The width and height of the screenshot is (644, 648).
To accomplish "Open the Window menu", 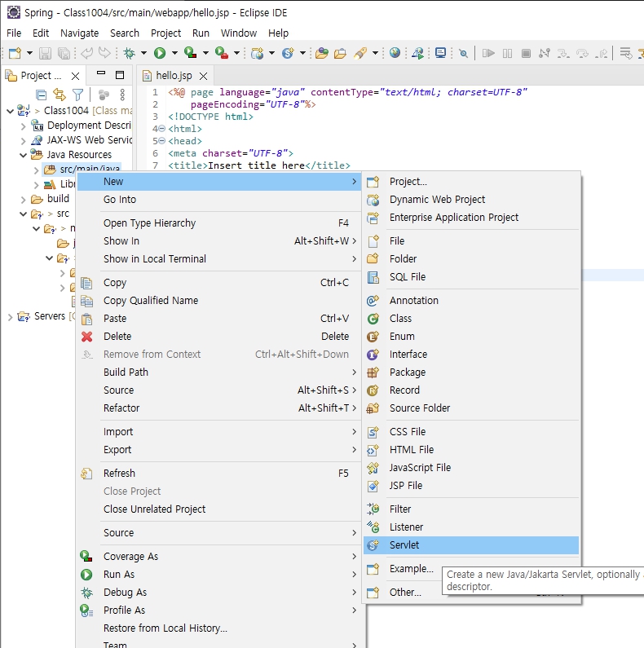I will pos(239,33).
